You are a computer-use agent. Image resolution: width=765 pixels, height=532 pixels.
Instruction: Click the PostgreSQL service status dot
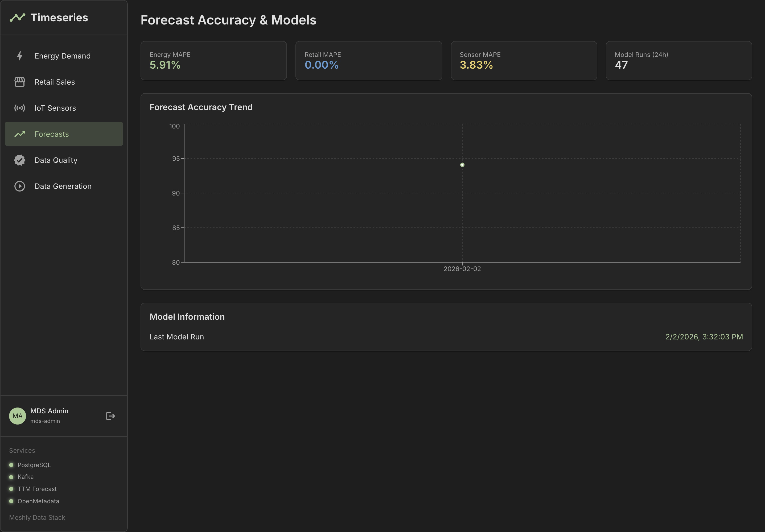[11, 465]
